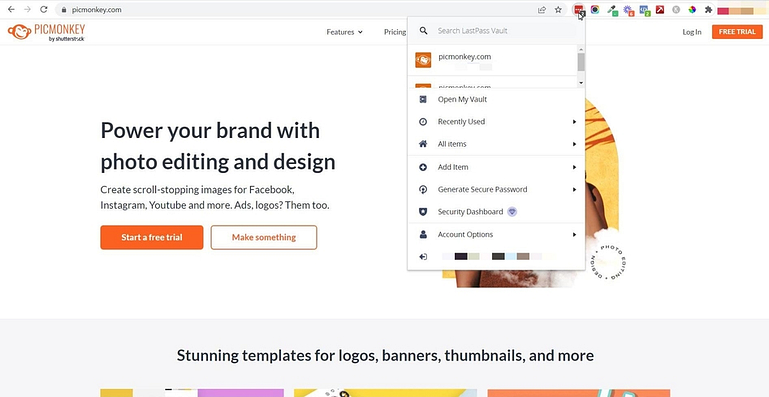Click the browser back arrow
Image resolution: width=769 pixels, height=397 pixels.
(x=11, y=9)
